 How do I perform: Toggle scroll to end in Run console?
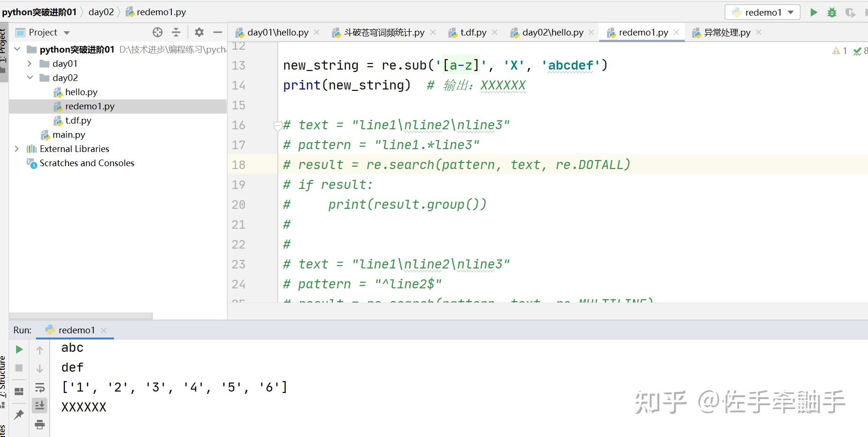pos(40,405)
